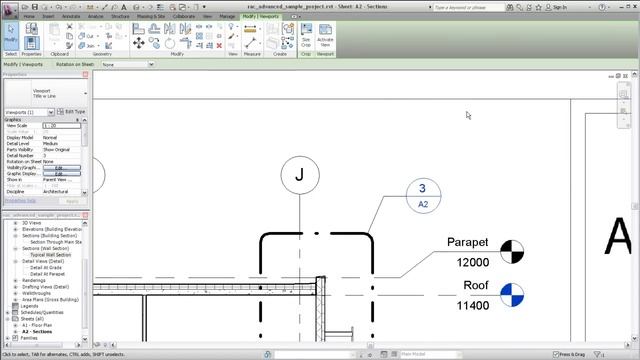Select the Mirror Draw Axis tool
The image size is (640, 360).
point(185,29)
